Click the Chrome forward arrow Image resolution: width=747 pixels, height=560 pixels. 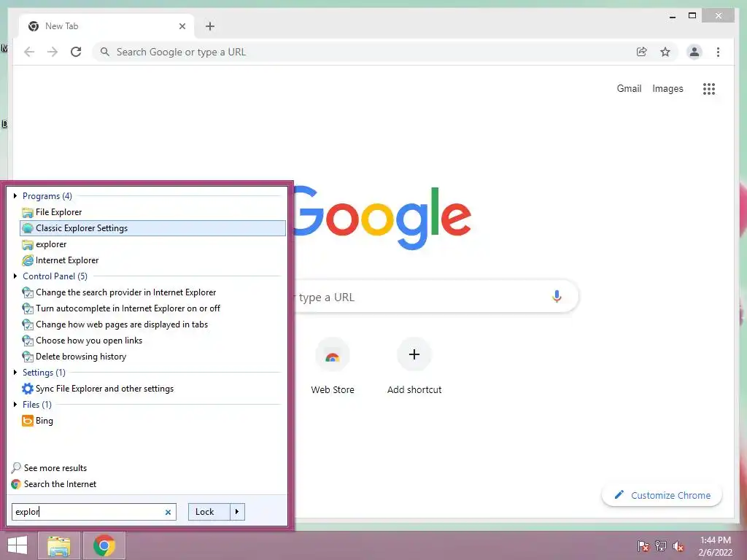pos(53,52)
